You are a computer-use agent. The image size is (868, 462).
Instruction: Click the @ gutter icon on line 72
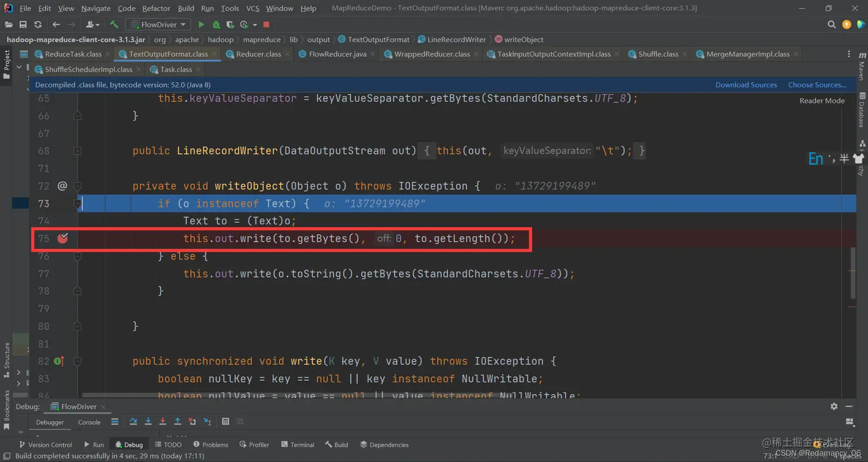(x=63, y=186)
